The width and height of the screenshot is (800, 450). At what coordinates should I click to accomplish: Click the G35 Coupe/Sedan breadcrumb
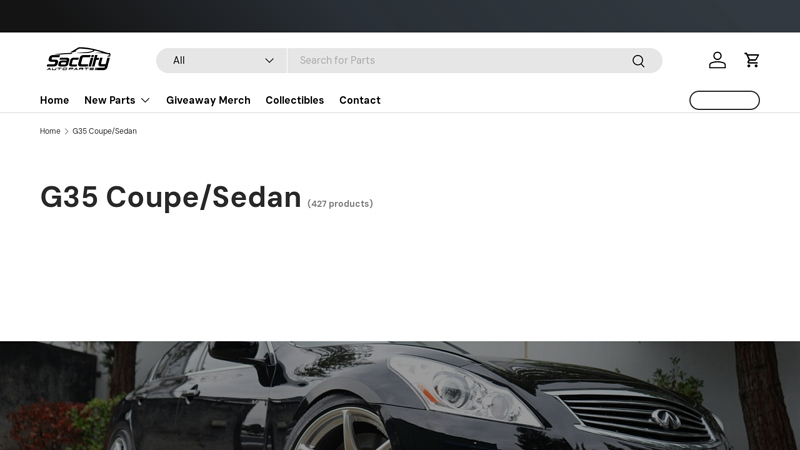tap(105, 131)
